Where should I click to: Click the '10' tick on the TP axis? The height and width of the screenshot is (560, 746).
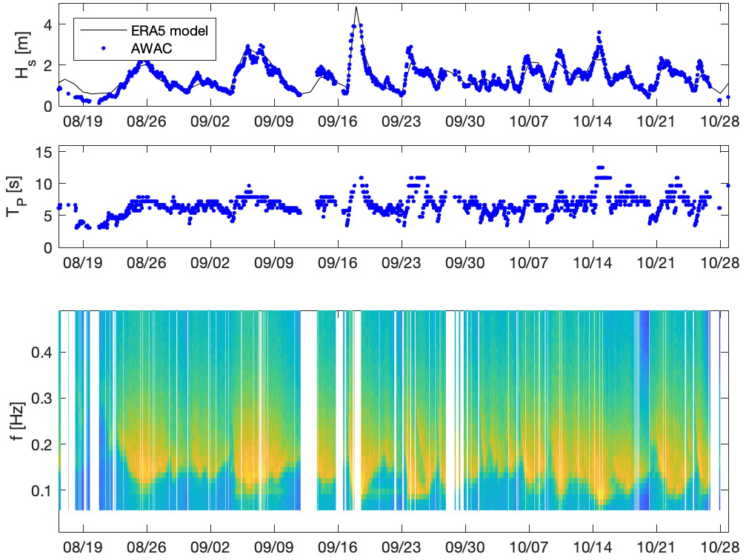(x=44, y=184)
